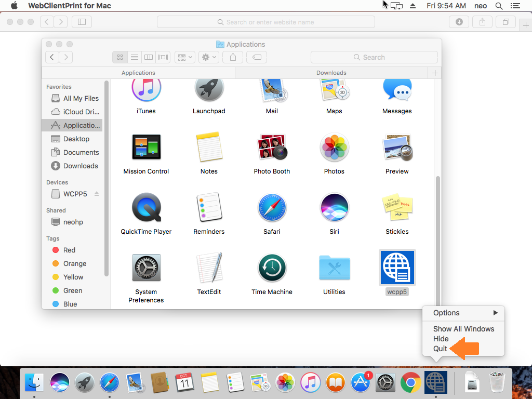The height and width of the screenshot is (399, 532).
Task: Switch to the Applications tab in Finder
Action: [x=138, y=73]
